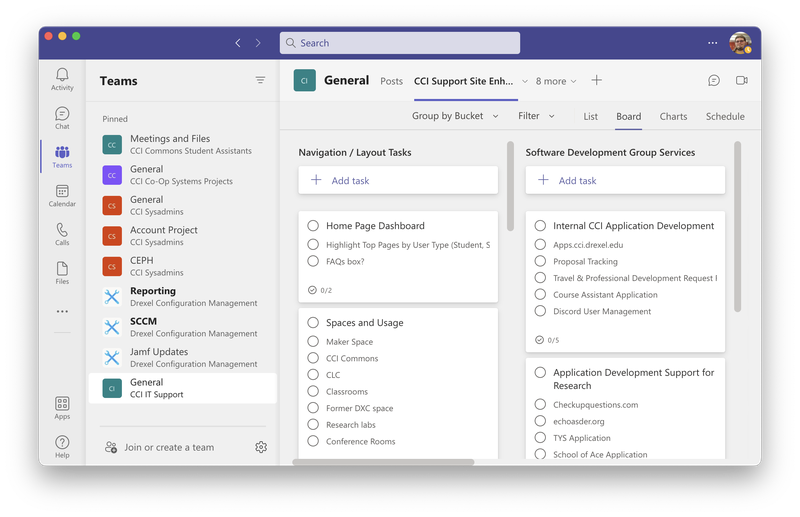
Task: Check off the Proposal Tracking item
Action: point(540,261)
